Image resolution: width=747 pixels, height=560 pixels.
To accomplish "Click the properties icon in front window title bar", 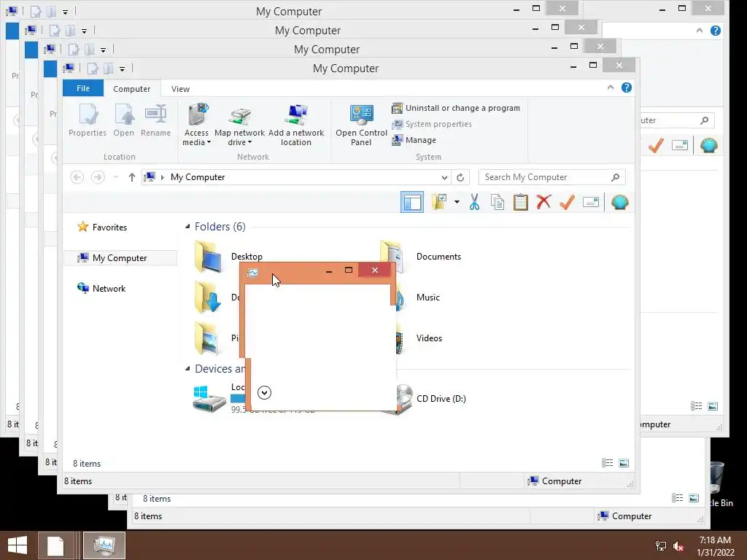I will [93, 69].
